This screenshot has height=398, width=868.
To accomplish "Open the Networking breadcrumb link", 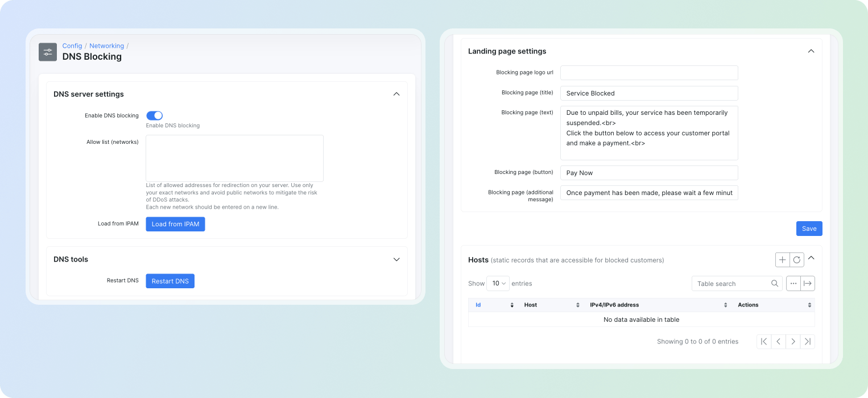I will 106,46.
